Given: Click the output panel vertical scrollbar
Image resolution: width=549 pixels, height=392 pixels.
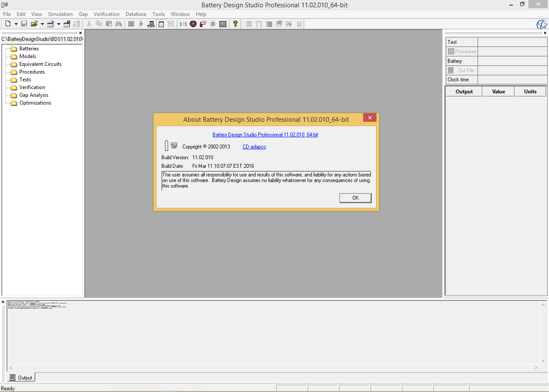Looking at the screenshot, I should pos(543,333).
